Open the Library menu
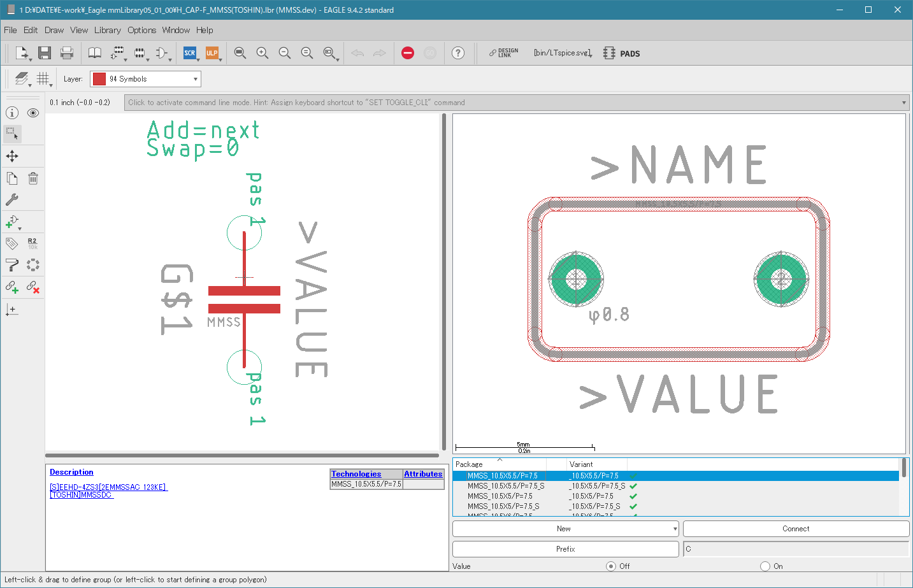This screenshot has height=588, width=913. pos(108,30)
